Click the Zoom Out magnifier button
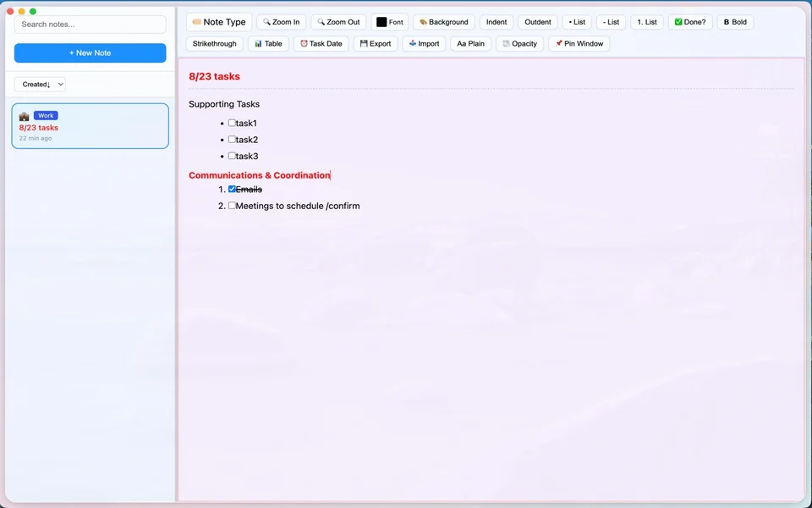Screen dimensions: 812x508 (338, 22)
